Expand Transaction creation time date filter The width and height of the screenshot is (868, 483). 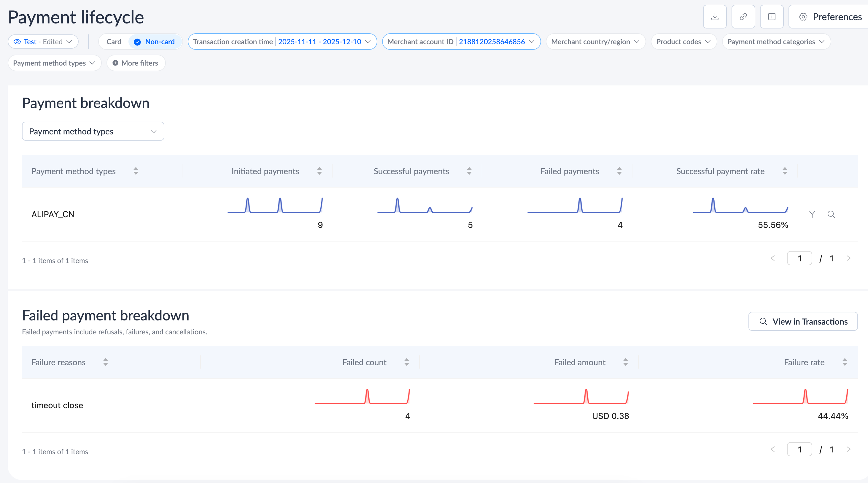click(282, 42)
